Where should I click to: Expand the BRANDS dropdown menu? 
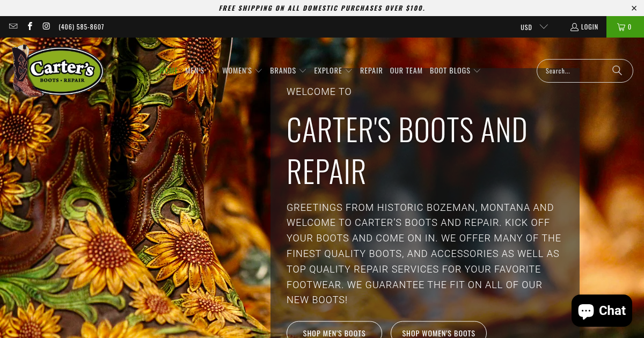[x=288, y=70]
